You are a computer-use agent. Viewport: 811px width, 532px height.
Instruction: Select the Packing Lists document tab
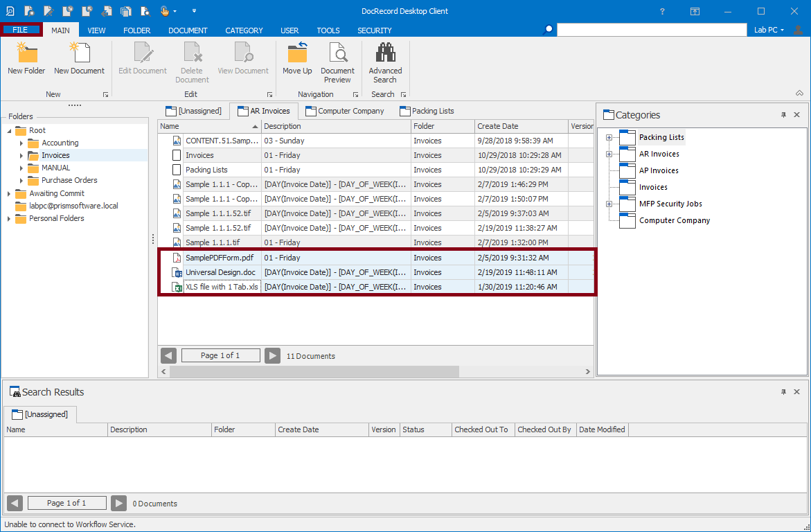pos(427,111)
